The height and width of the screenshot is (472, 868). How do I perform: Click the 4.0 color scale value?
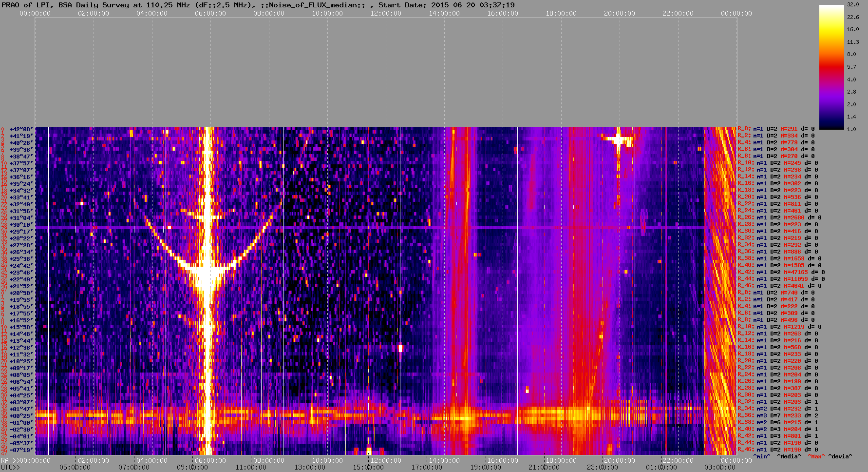tap(851, 79)
